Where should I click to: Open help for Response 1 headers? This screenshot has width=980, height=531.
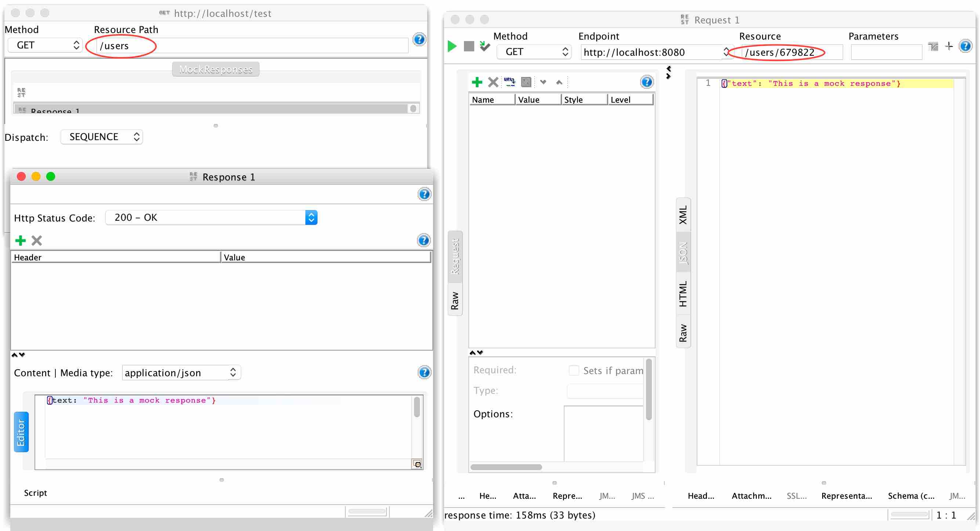tap(424, 240)
